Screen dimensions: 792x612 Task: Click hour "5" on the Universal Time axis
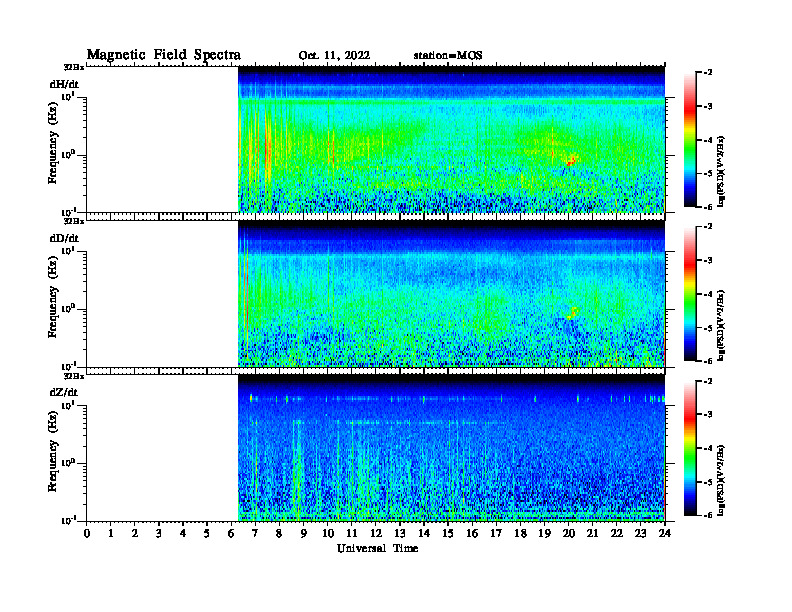pos(207,534)
